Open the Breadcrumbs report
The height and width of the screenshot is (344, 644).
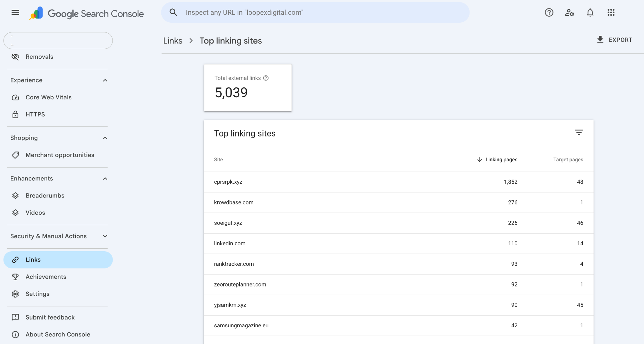58,196
